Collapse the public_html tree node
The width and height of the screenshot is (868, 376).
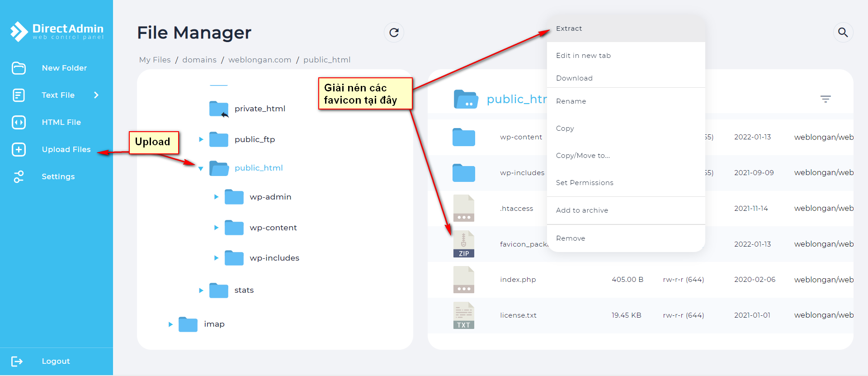201,168
